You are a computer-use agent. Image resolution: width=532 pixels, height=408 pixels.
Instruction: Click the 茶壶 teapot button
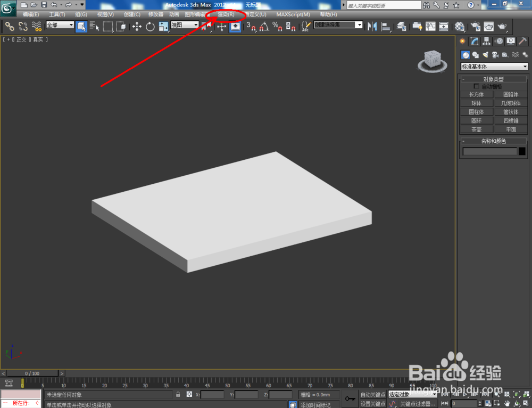pos(476,129)
